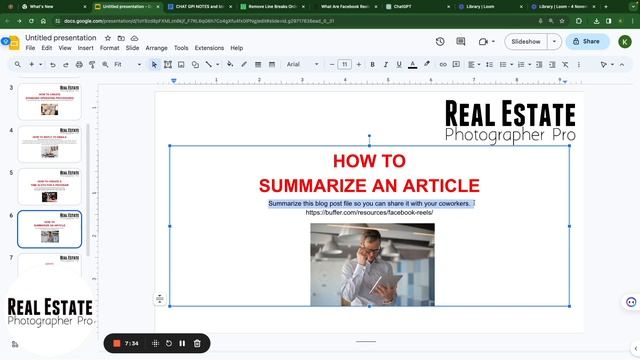The height and width of the screenshot is (360, 640).
Task: Click the border dash icon
Action: tap(271, 64)
